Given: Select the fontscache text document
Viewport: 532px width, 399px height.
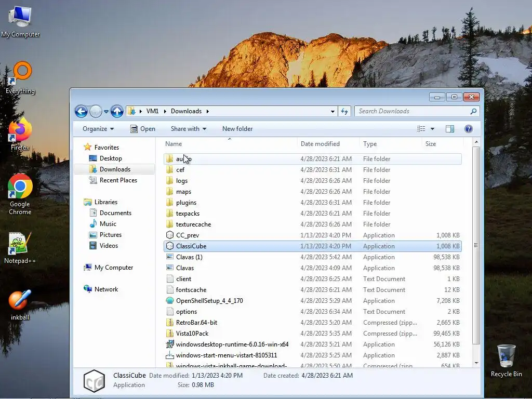Looking at the screenshot, I should [x=312, y=290].
